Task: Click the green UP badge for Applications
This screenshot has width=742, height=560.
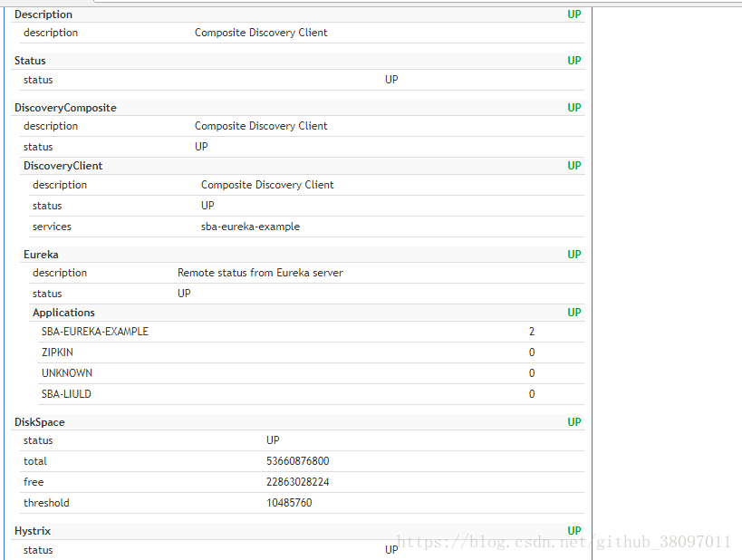Action: [x=574, y=313]
